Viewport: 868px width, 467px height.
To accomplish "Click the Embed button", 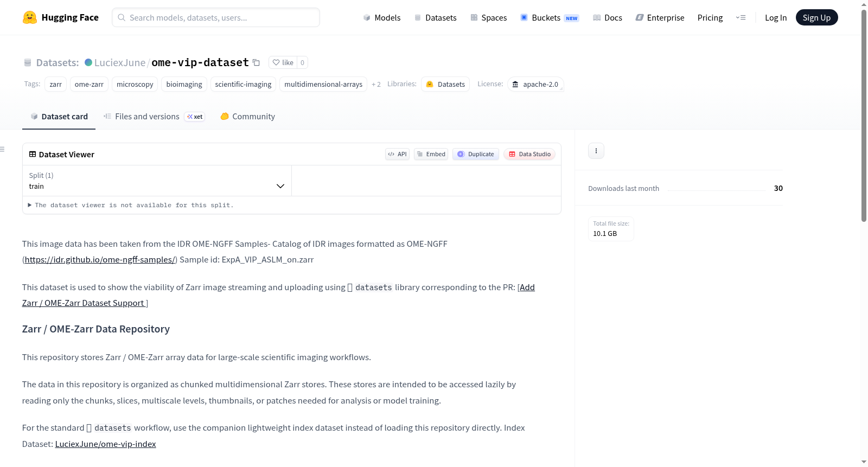I will click(x=431, y=154).
